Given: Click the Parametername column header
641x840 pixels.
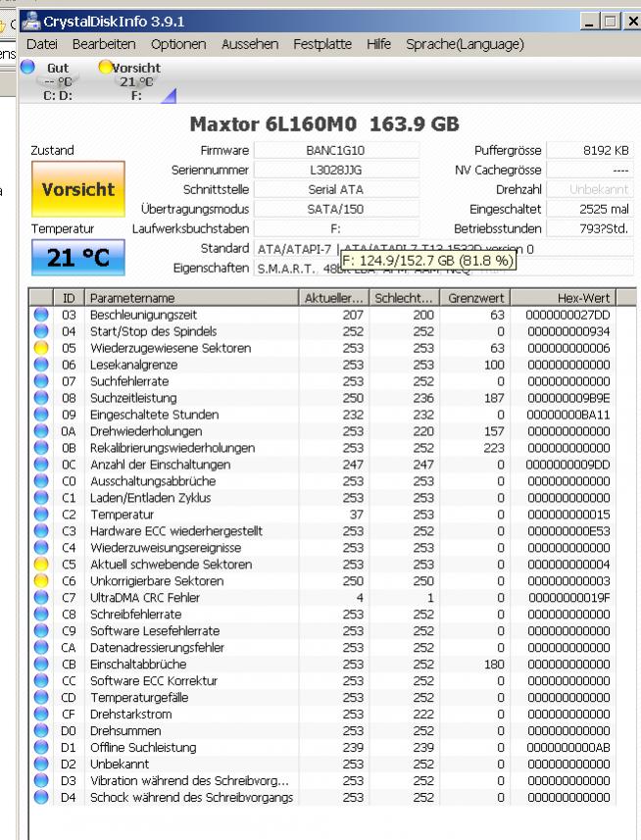Looking at the screenshot, I should (x=191, y=298).
